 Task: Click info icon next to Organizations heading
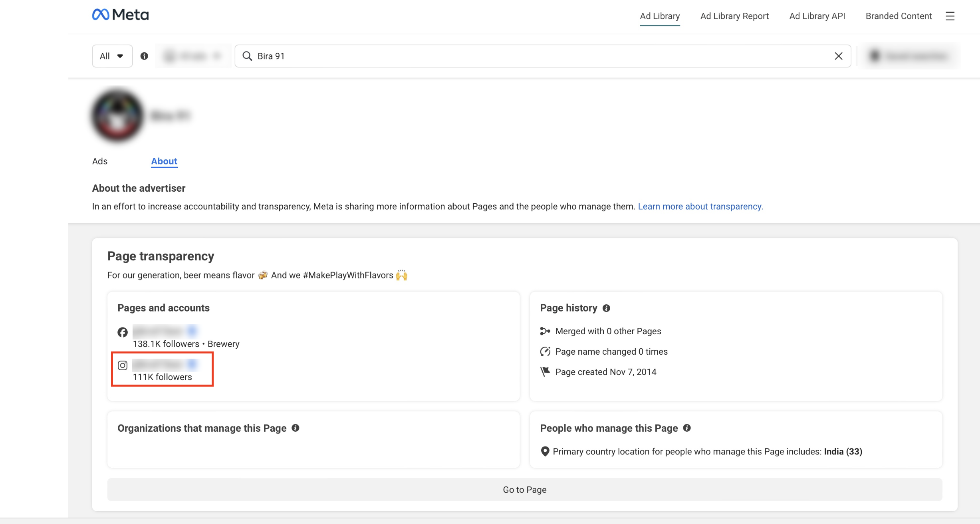tap(296, 428)
